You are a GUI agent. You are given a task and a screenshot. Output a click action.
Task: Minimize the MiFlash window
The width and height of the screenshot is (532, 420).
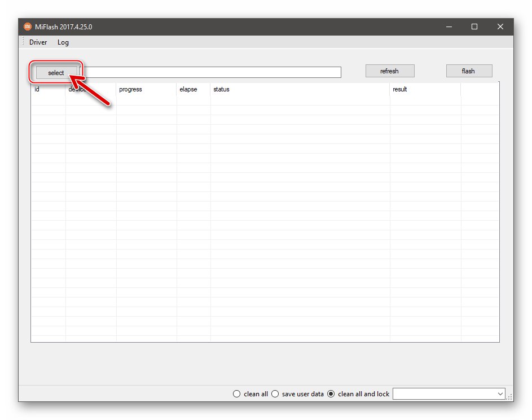(449, 27)
